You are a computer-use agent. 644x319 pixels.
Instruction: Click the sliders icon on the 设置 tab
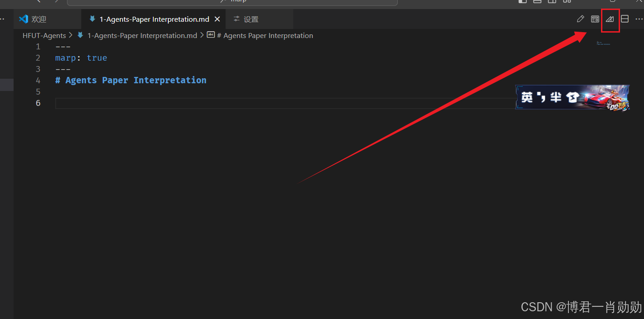(236, 19)
